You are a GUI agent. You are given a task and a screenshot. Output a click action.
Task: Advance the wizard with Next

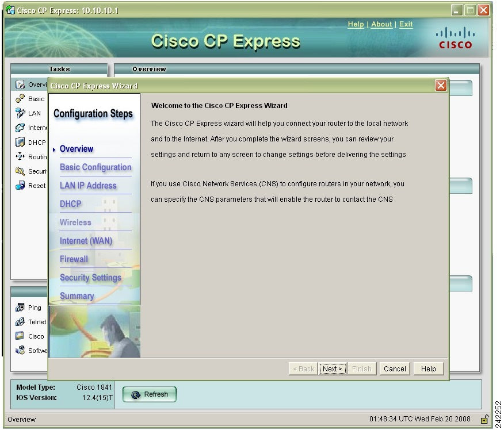coord(333,368)
